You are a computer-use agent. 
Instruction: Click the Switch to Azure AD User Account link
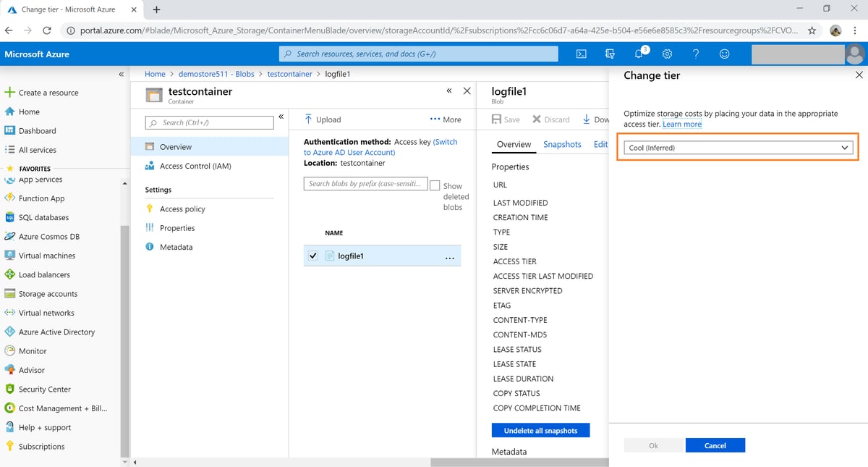coord(380,147)
